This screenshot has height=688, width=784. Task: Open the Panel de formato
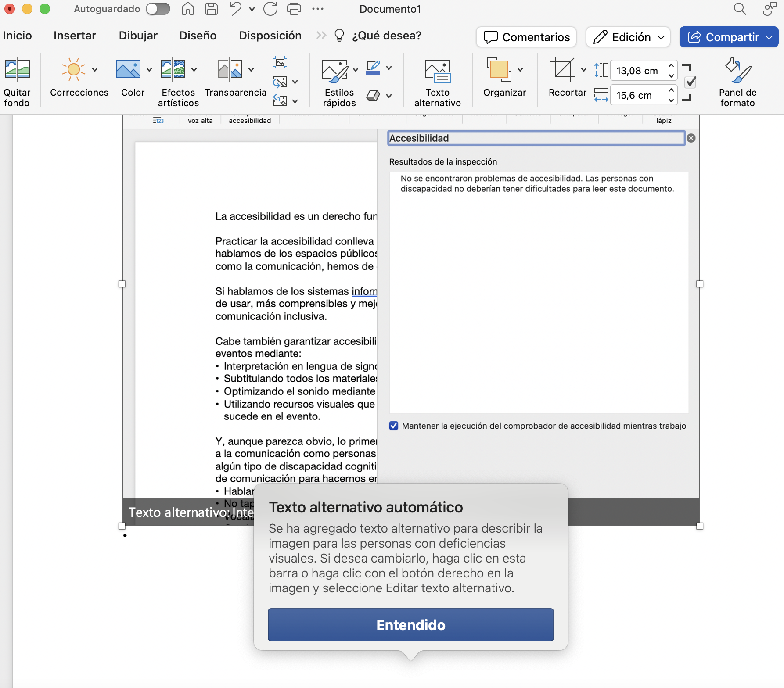737,81
